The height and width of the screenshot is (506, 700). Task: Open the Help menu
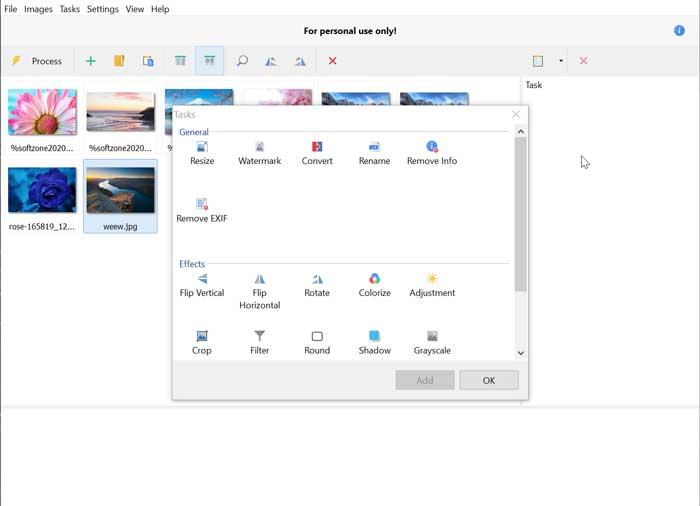pos(160,9)
